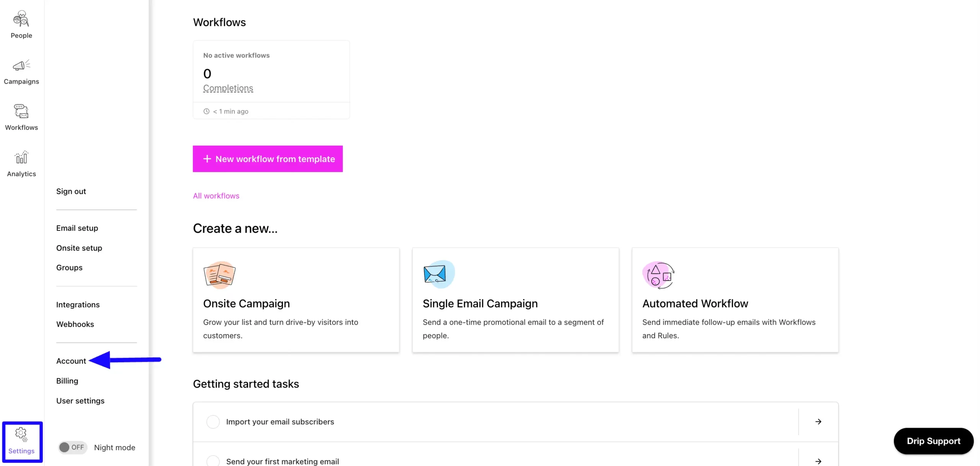Open Completions metric under workflows card
This screenshot has height=466, width=980.
pyautogui.click(x=228, y=88)
